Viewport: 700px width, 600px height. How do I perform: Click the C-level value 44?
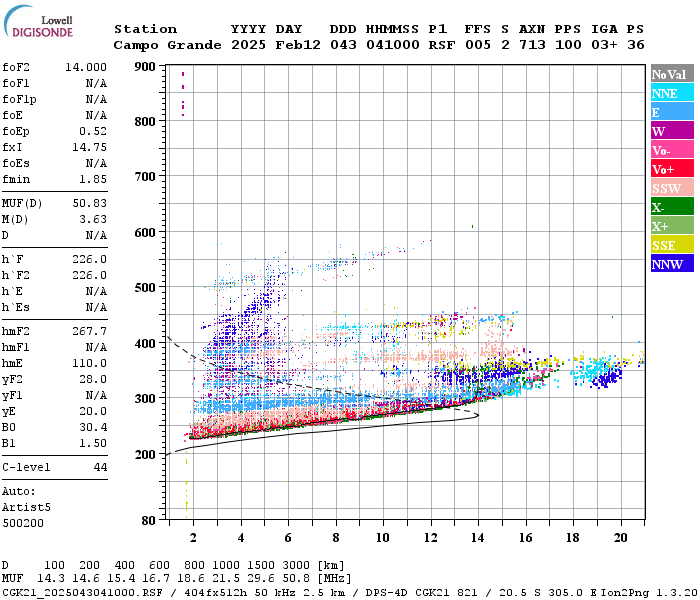(x=100, y=467)
